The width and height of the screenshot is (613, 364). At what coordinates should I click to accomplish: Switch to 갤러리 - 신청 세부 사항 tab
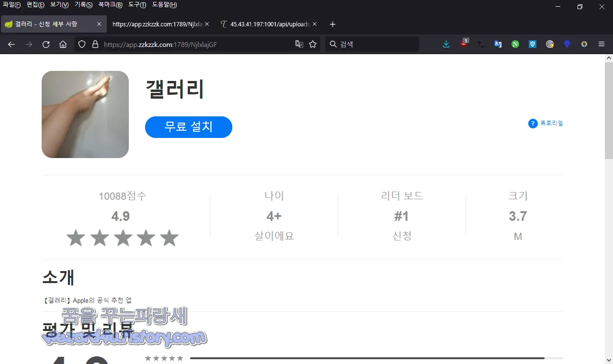53,24
